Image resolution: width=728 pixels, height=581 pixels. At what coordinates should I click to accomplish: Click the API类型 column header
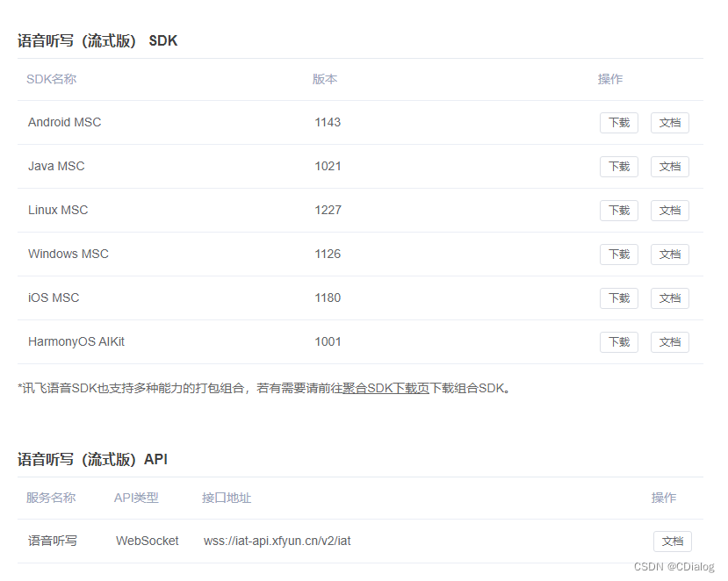[136, 498]
